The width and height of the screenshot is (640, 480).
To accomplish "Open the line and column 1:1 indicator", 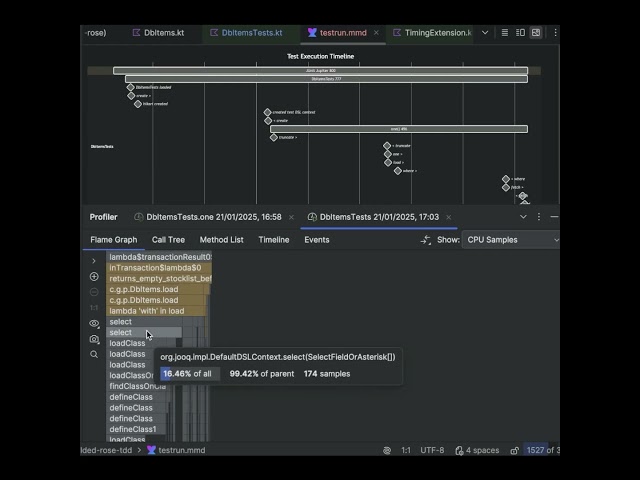I will coord(406,450).
